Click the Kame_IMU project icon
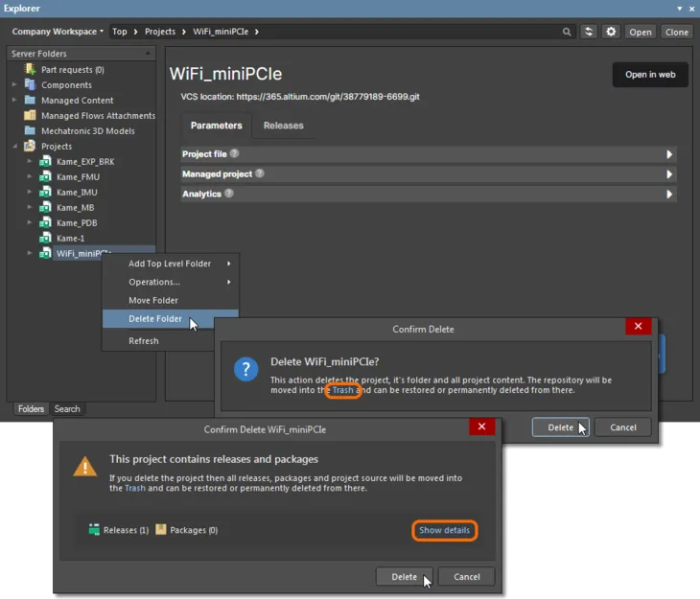Screen dimensions: 700x599 tap(45, 192)
